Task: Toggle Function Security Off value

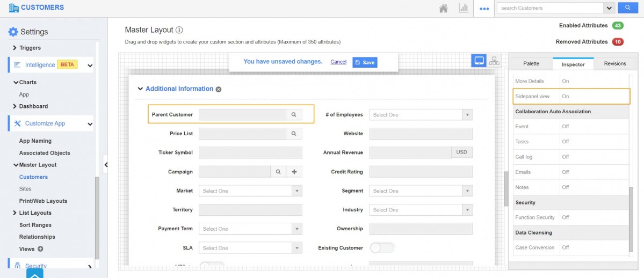Action: pos(566,217)
